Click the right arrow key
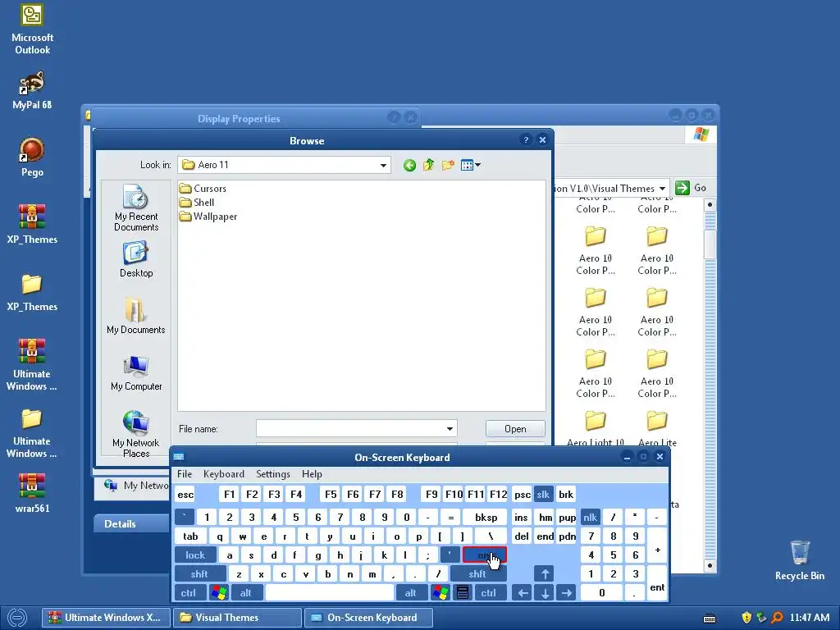 pos(566,593)
